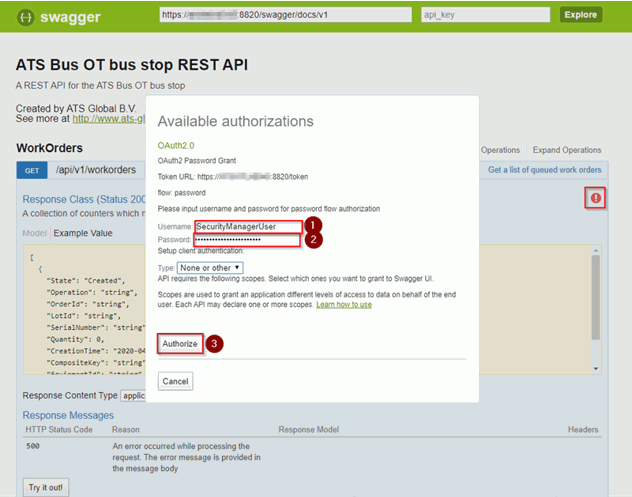Image resolution: width=632 pixels, height=497 pixels.
Task: Click the Authorize button
Action: coord(180,344)
